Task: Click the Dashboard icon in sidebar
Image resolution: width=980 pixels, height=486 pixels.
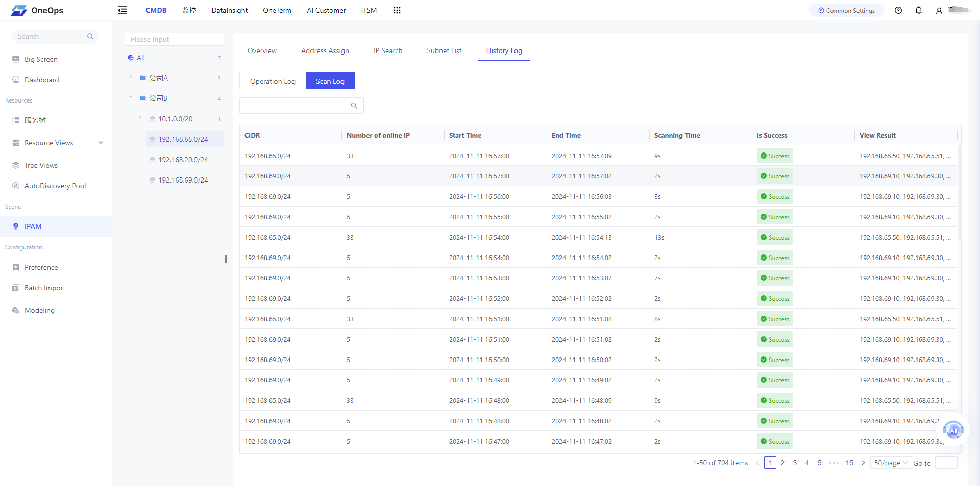Action: tap(16, 80)
